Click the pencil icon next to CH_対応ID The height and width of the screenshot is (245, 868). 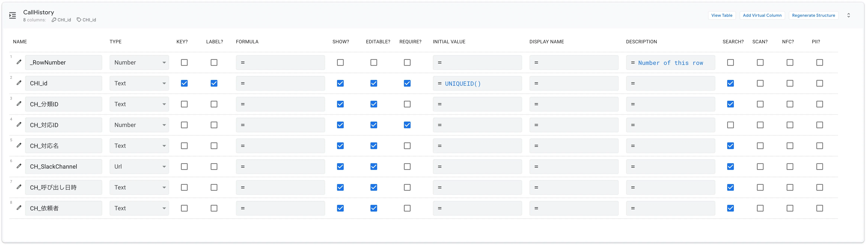click(19, 125)
